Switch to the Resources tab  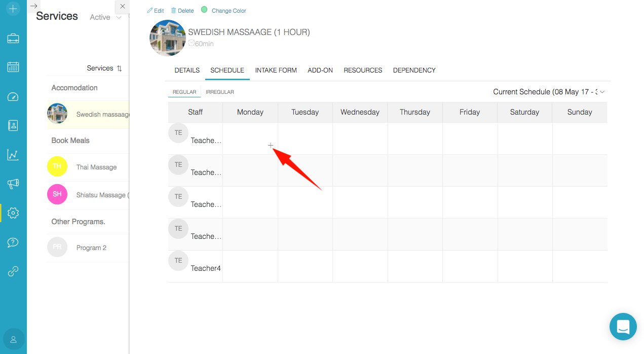tap(363, 70)
